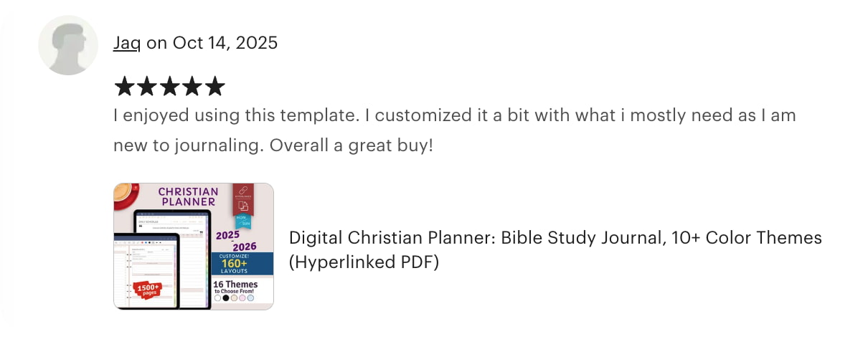Click the black theme swatch in thumbnail
Viewport: 868px width, 339px height.
(226, 298)
